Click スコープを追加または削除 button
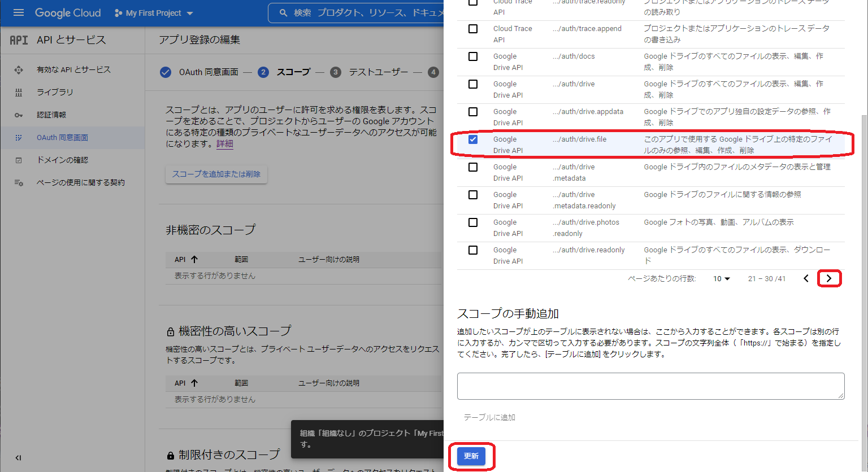Screen dimensions: 868x472 pyautogui.click(x=216, y=174)
